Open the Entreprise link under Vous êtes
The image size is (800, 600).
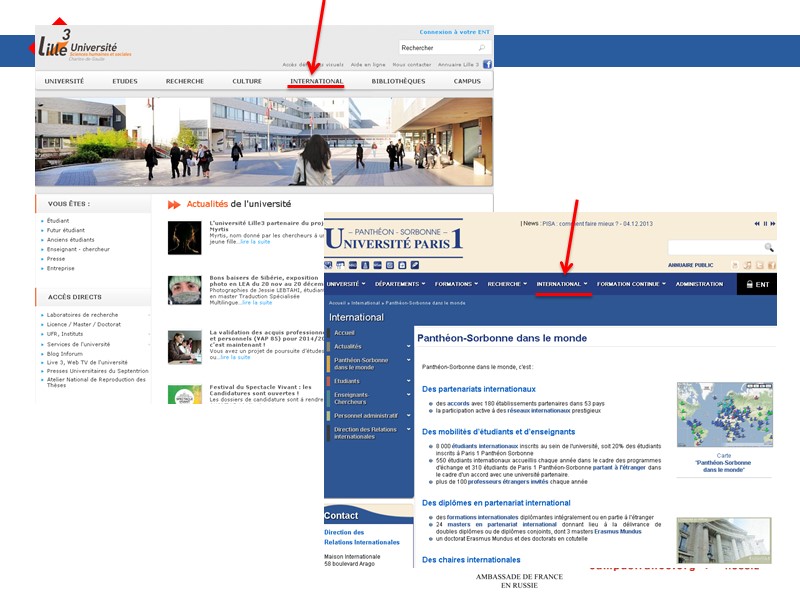point(60,268)
